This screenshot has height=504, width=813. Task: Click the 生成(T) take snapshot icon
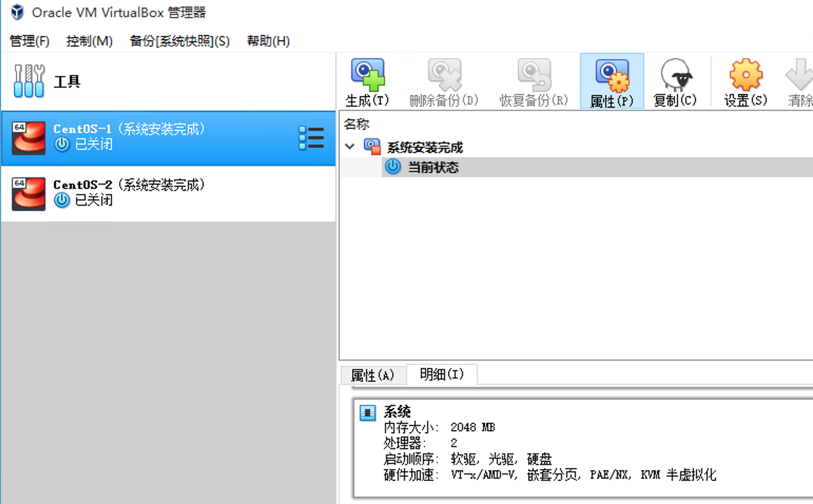coord(367,74)
